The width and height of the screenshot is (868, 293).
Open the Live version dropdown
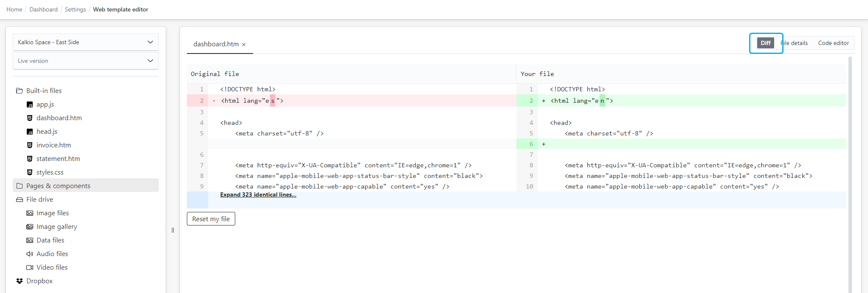tap(86, 61)
